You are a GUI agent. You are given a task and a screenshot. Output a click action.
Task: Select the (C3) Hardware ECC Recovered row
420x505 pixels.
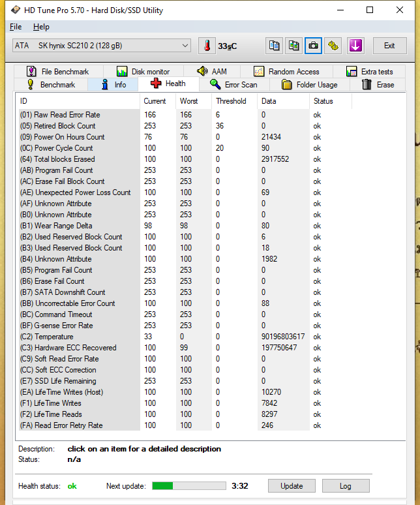coord(185,348)
